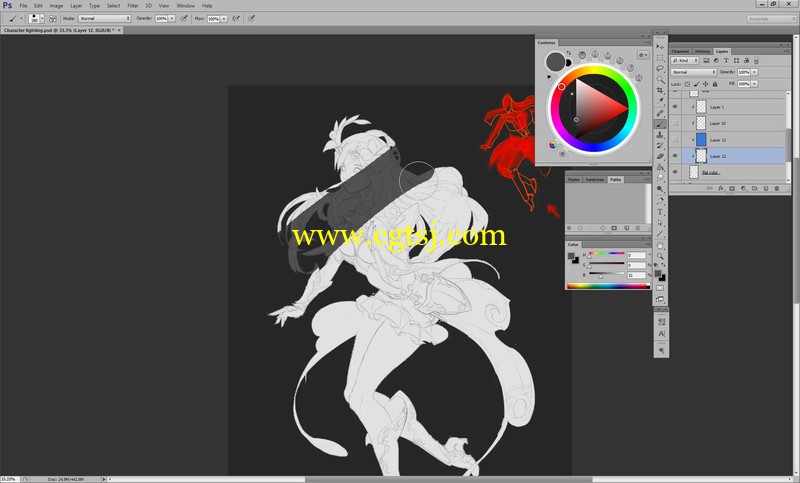Open the Image menu
Screen dimensions: 800x483
[56, 6]
